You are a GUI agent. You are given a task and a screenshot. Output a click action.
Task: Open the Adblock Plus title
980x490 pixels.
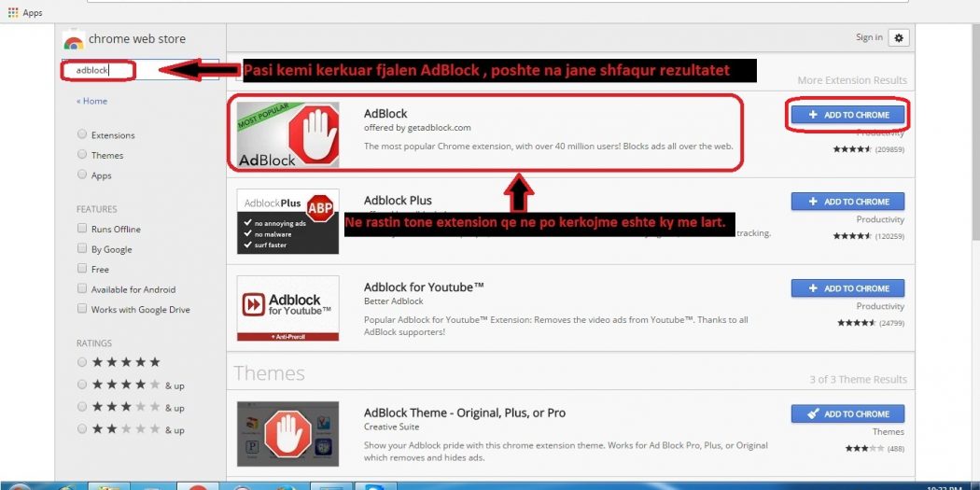(399, 201)
